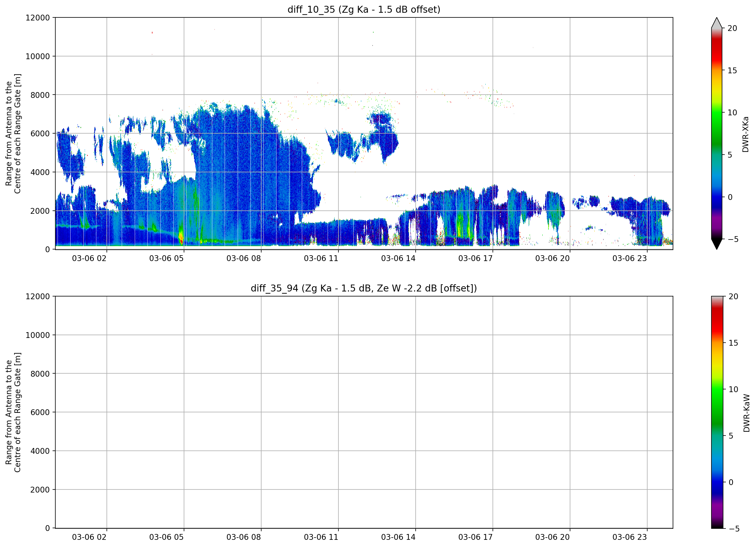Click the title 'diff_35_94 (Zg Ka - 1.5 dB, Ze W -2.2 dB [offset])'
756x547 pixels.
(x=364, y=288)
